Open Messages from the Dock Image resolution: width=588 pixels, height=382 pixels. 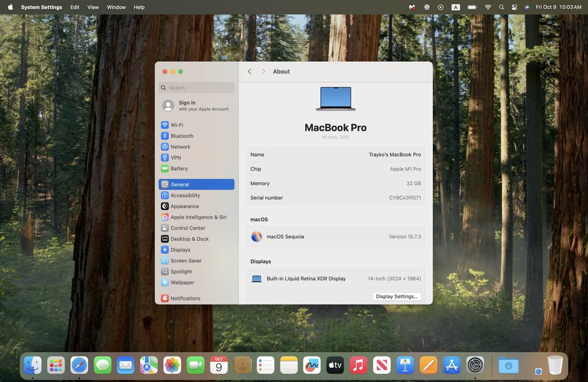coord(102,365)
